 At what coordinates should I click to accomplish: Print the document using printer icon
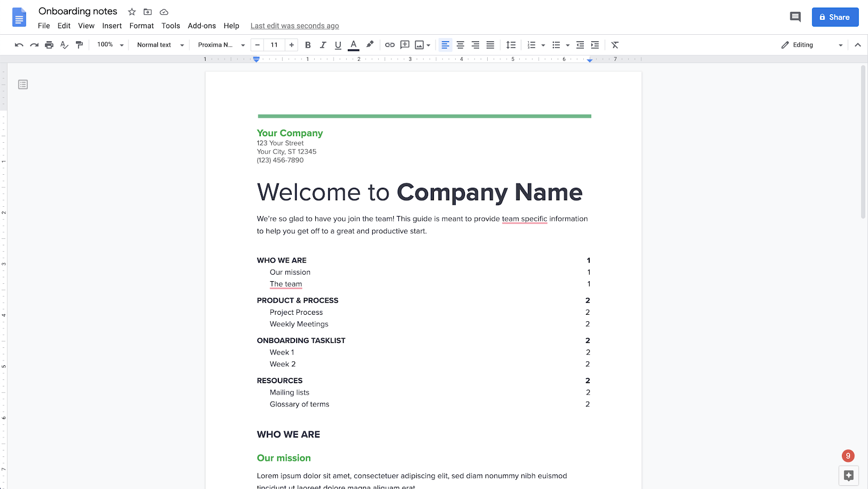click(49, 45)
